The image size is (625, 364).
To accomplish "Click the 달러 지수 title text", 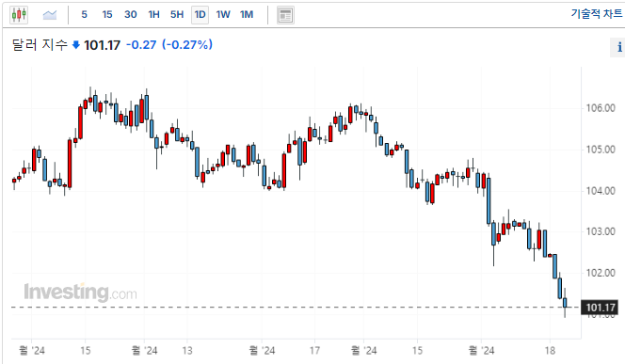I will point(40,44).
